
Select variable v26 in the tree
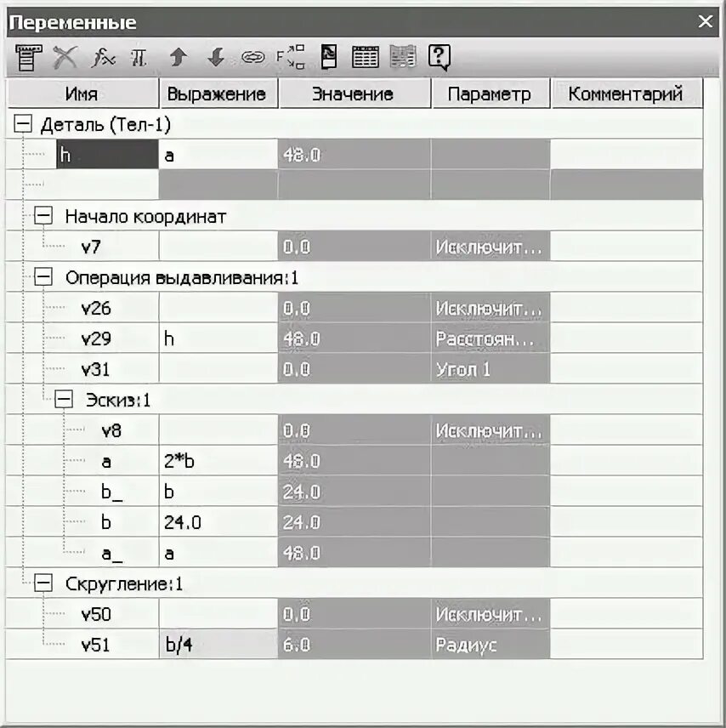coord(96,308)
